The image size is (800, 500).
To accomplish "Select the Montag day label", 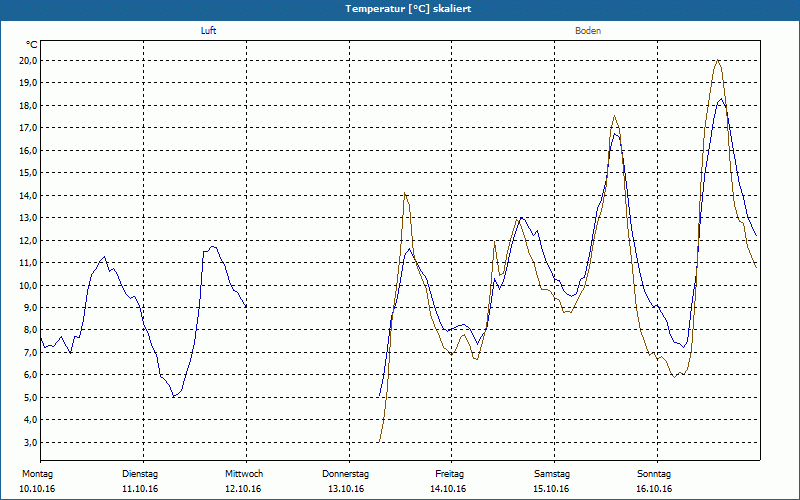I will [38, 474].
